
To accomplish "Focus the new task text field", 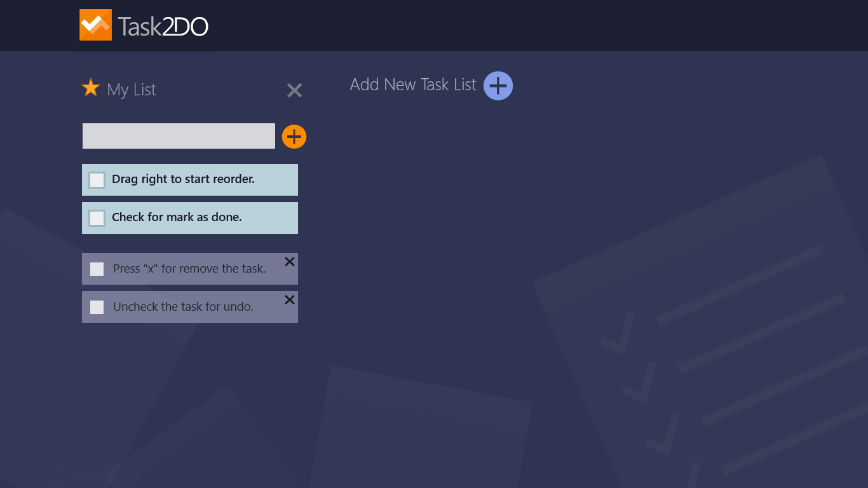I will pyautogui.click(x=179, y=136).
